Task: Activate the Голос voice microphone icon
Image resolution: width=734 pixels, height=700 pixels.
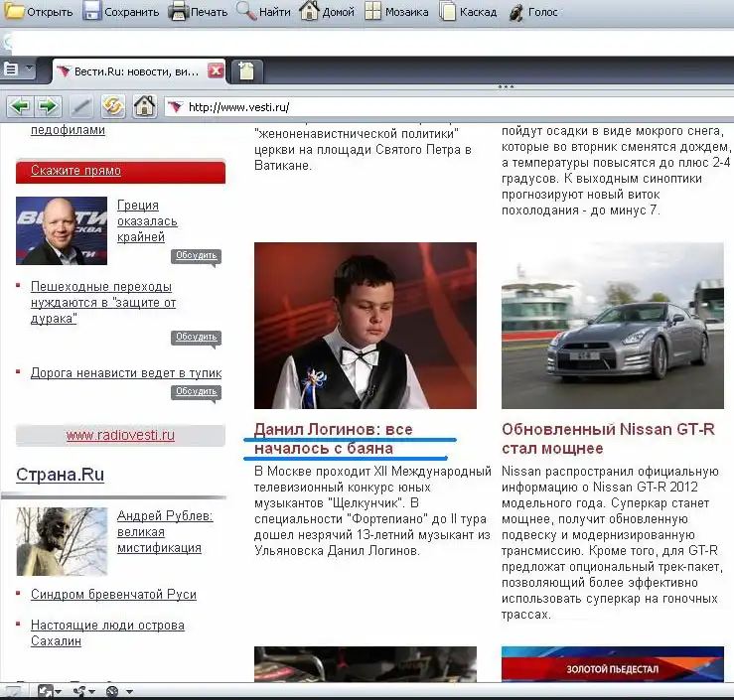Action: click(x=516, y=12)
